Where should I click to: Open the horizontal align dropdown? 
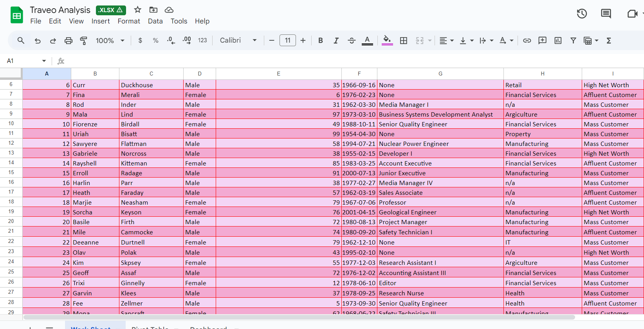446,40
